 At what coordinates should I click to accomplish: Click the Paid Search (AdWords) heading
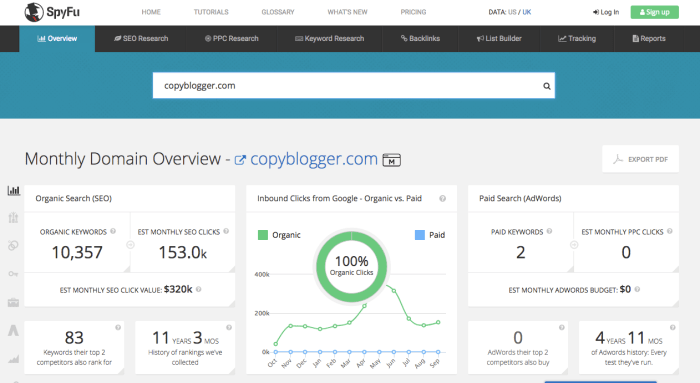coord(520,198)
